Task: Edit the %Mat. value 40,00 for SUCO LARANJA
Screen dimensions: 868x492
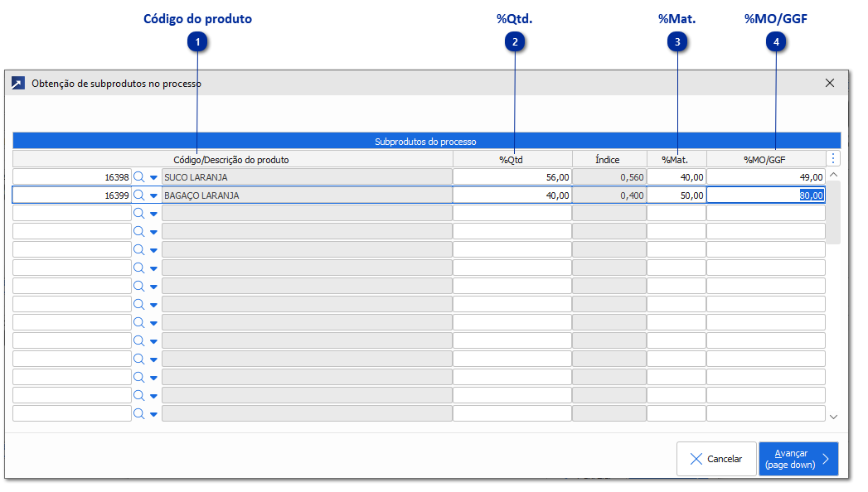Action: point(676,177)
